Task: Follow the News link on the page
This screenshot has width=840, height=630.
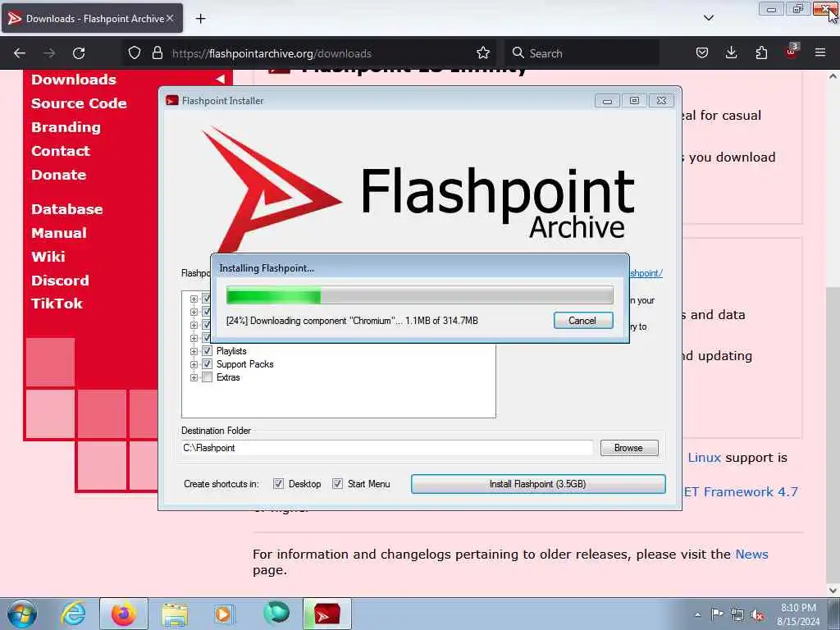Action: click(x=751, y=554)
